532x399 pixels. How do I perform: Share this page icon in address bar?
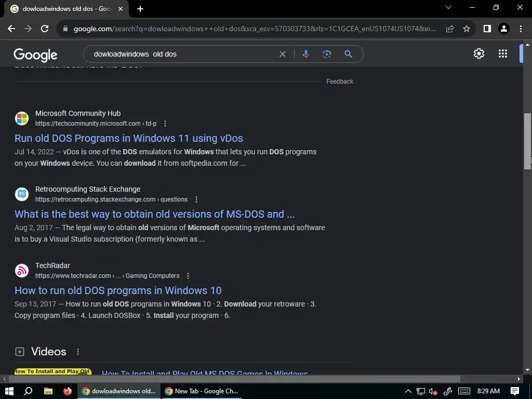(450, 29)
